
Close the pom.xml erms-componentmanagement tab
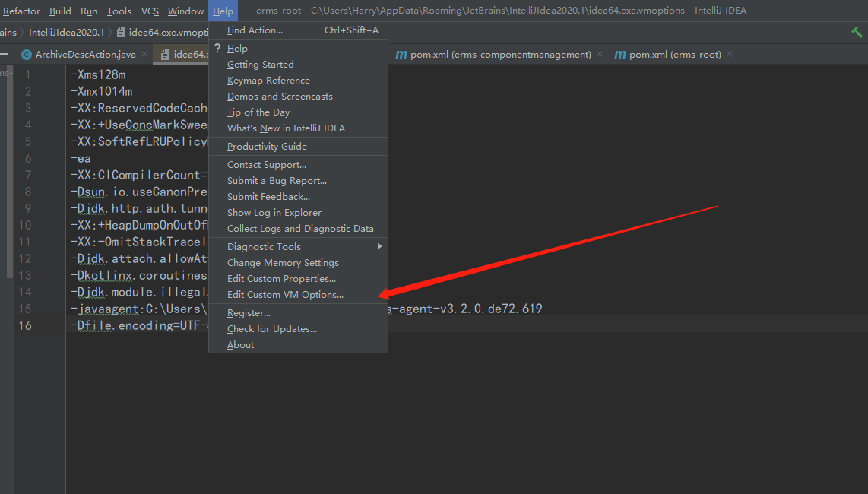click(599, 55)
